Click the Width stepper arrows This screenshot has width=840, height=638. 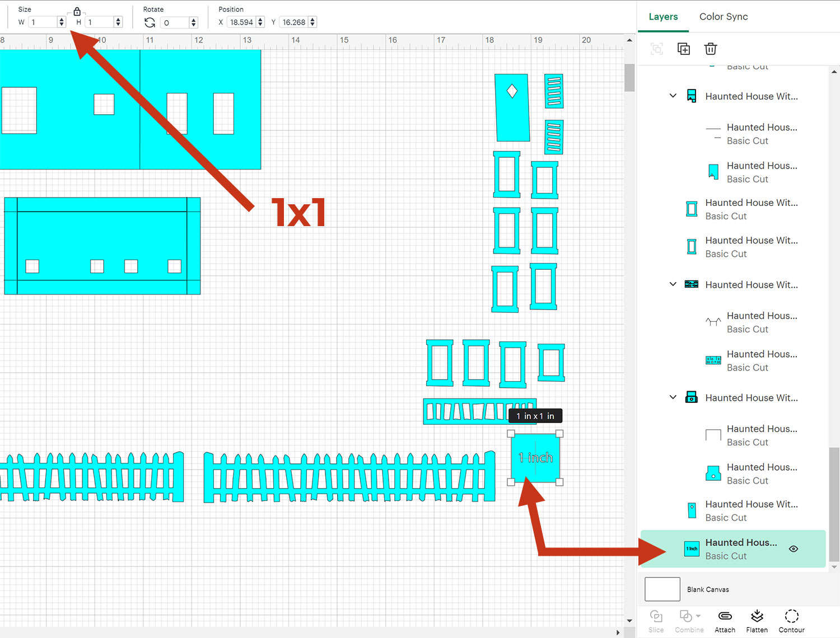[x=62, y=22]
